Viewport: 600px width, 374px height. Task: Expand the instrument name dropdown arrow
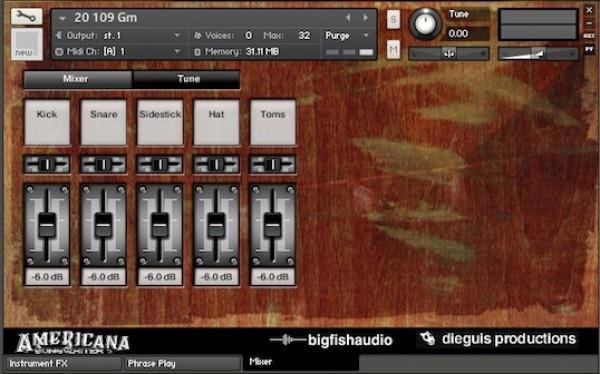pyautogui.click(x=62, y=18)
